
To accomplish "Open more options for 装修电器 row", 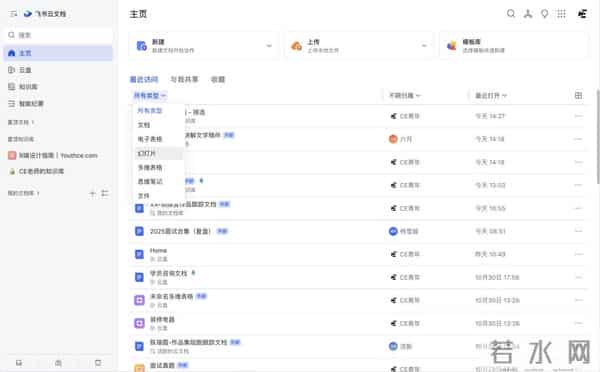I will [x=579, y=323].
